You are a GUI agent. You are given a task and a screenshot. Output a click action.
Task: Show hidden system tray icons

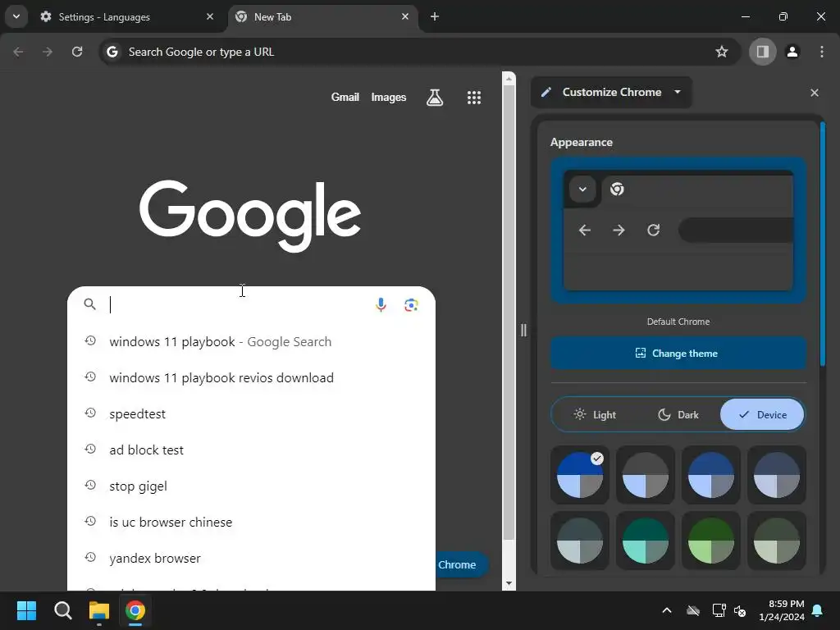(x=667, y=610)
